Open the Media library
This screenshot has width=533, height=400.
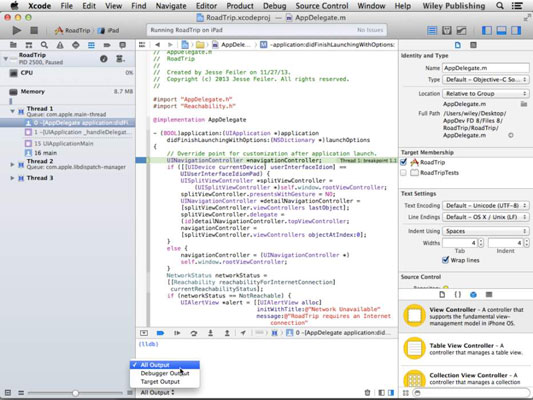pos(489,295)
